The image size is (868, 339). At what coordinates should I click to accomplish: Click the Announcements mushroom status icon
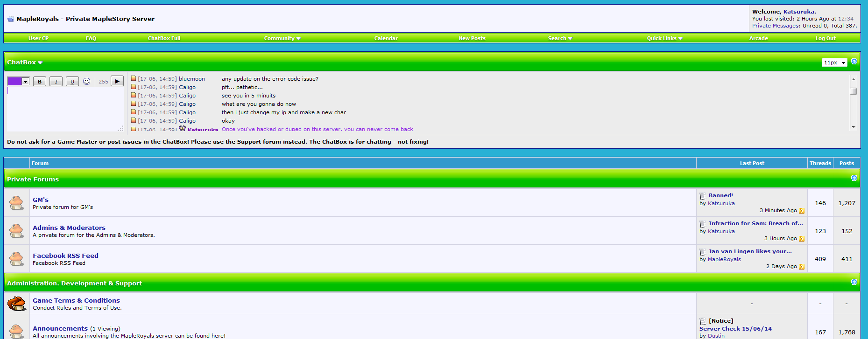(x=16, y=332)
